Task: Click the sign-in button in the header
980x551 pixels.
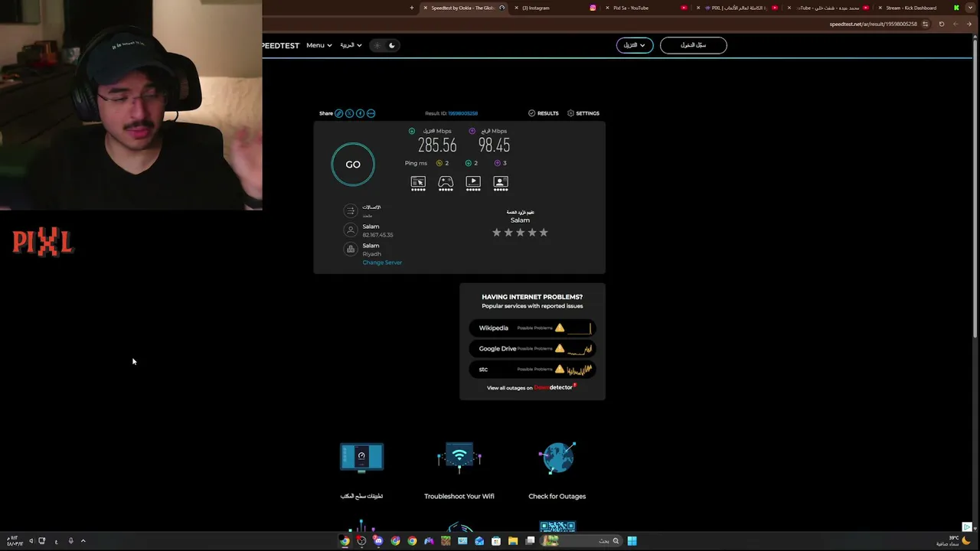Action: 694,45
